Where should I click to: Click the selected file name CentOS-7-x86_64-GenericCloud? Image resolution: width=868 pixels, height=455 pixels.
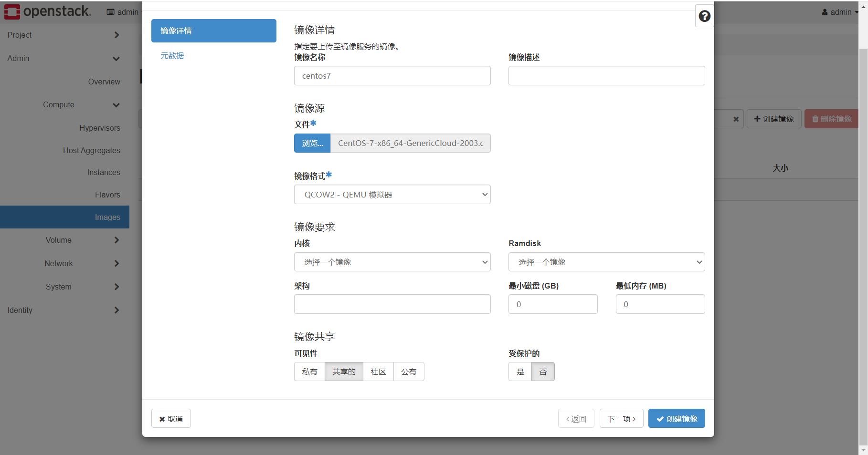tap(411, 143)
